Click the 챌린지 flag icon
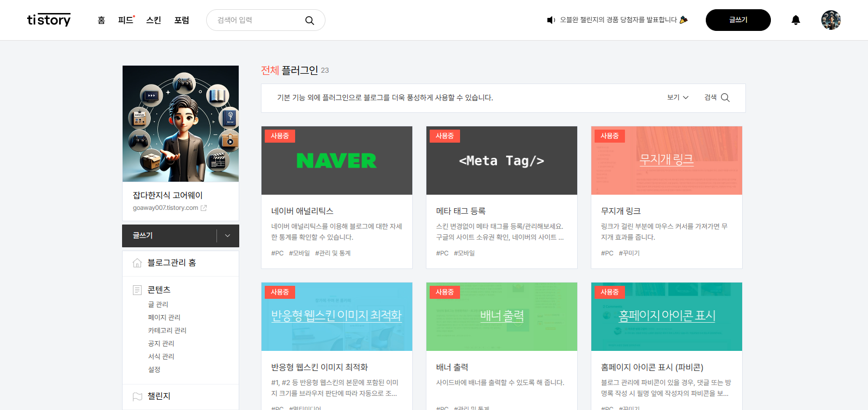Screen dimensions: 868x410 (137, 396)
